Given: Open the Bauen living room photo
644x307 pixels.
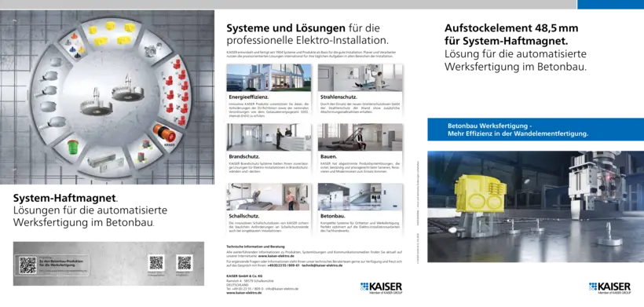Looking at the screenshot, I should click(x=360, y=137).
